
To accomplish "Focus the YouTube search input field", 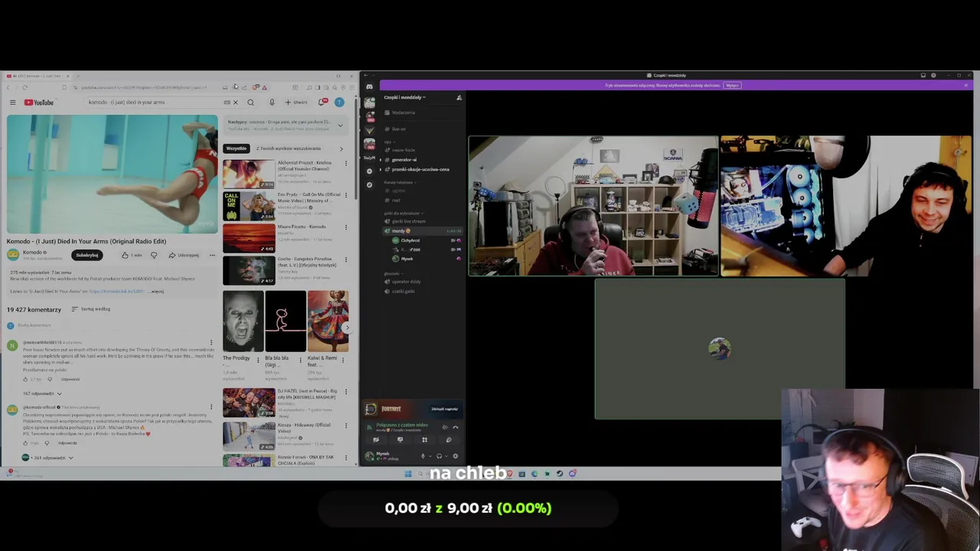I will [156, 103].
